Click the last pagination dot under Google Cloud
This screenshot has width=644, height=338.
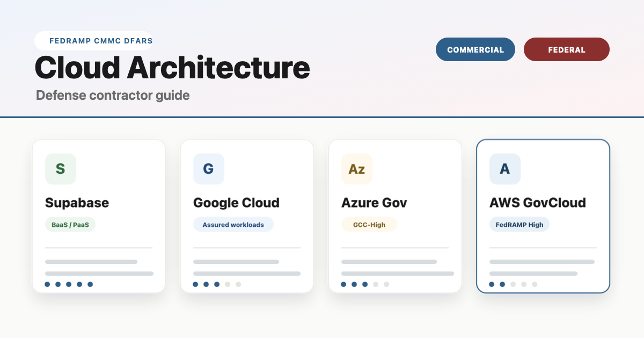tap(238, 284)
